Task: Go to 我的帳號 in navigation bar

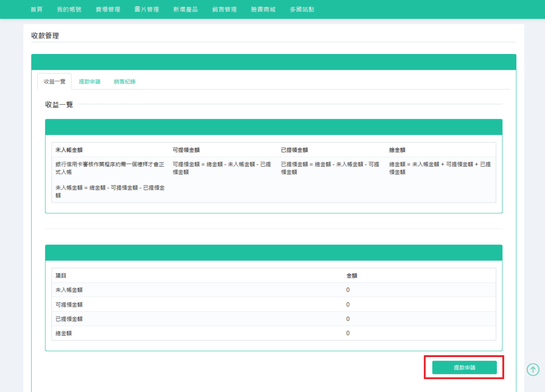Action: tap(69, 10)
